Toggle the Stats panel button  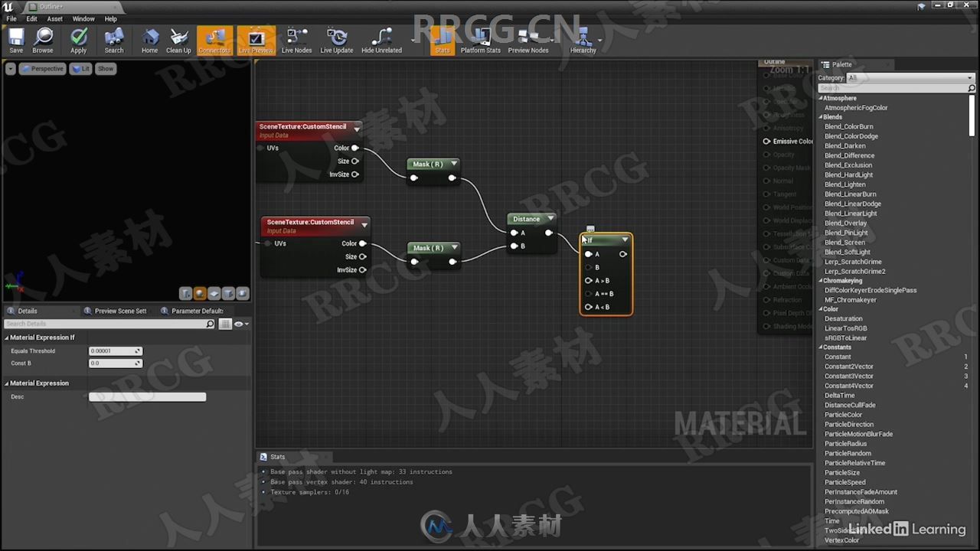click(442, 41)
